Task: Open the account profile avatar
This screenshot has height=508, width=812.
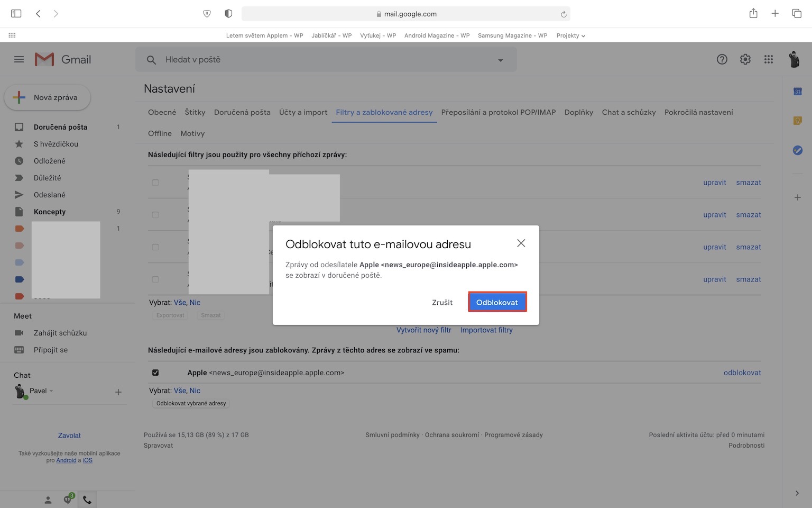Action: pyautogui.click(x=794, y=59)
